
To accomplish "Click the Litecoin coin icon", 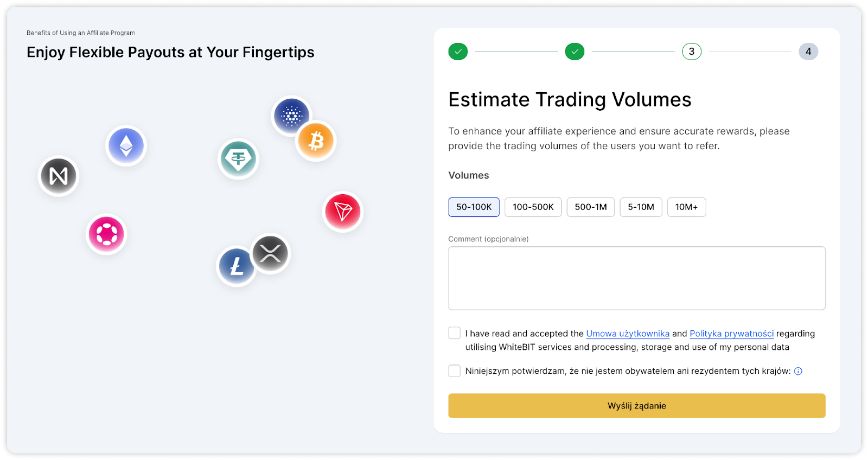I will 236,266.
